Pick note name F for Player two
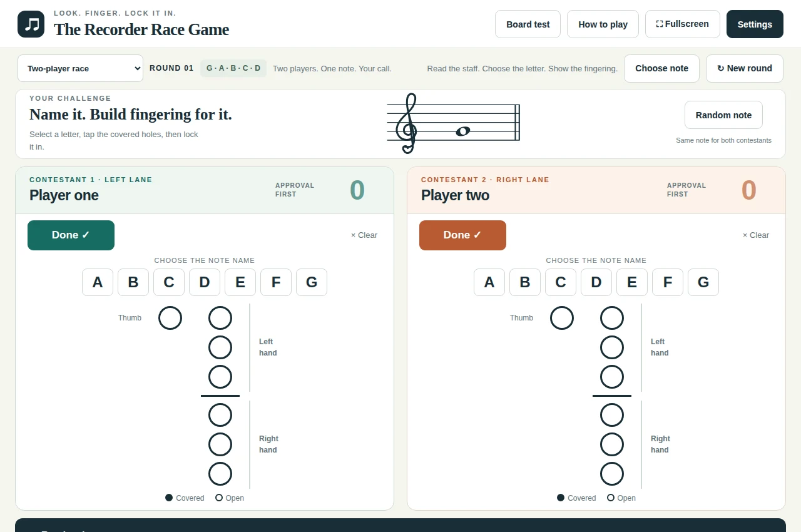 [668, 282]
